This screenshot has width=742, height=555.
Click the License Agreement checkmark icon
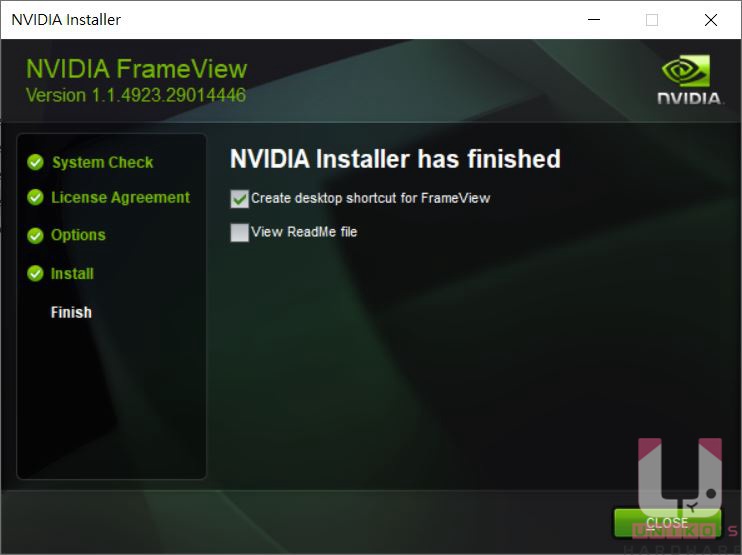[35, 197]
